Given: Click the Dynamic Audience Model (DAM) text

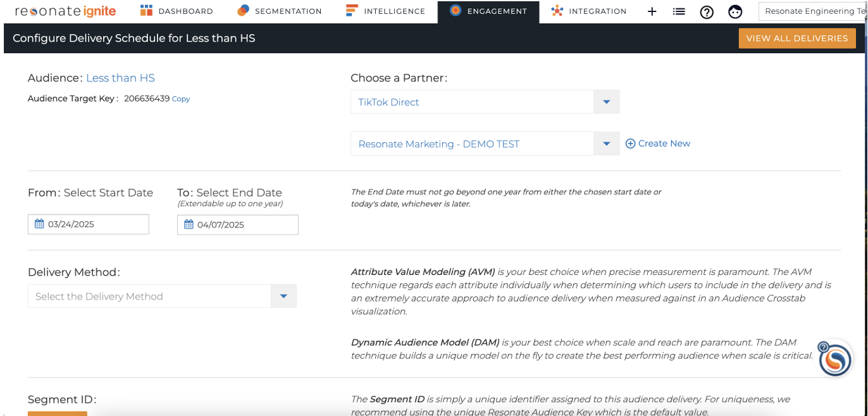Looking at the screenshot, I should click(425, 342).
